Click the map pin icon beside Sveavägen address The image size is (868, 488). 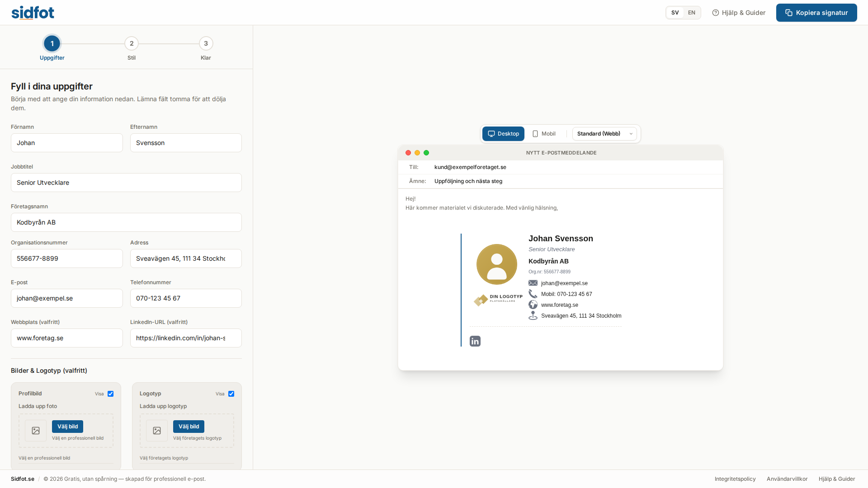tap(533, 315)
